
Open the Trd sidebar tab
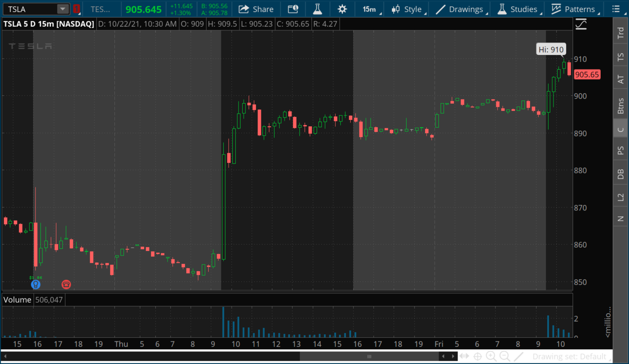[621, 33]
